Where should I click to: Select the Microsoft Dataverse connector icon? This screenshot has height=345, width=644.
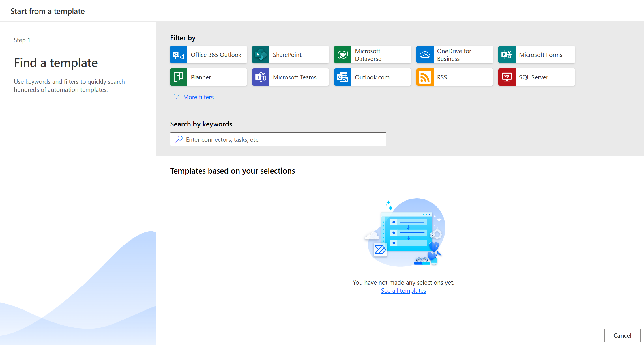(342, 55)
